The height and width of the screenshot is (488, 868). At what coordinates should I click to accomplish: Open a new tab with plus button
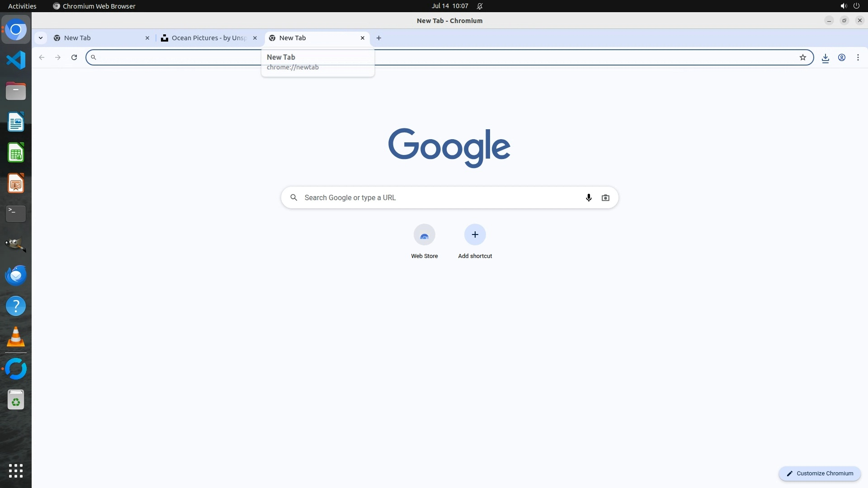[379, 38]
